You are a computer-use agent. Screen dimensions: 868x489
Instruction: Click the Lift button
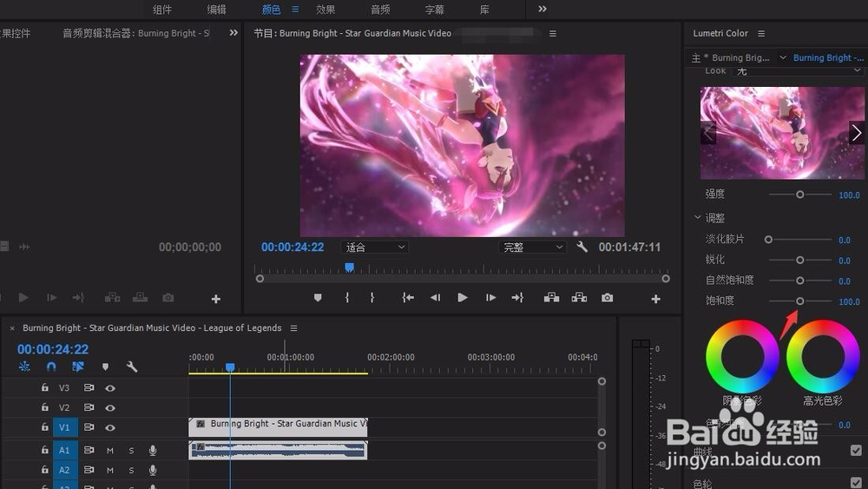point(551,298)
